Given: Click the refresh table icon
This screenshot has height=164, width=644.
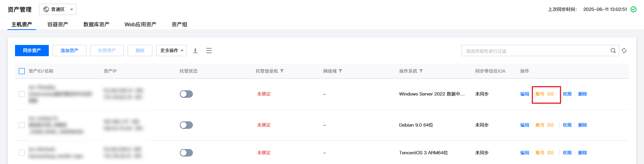Looking at the screenshot, I should pyautogui.click(x=624, y=51).
